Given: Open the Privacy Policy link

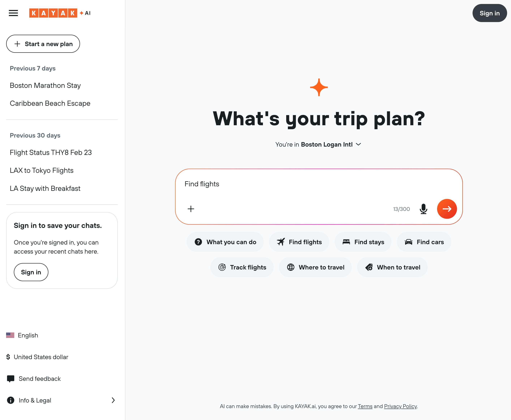Looking at the screenshot, I should click(x=400, y=406).
